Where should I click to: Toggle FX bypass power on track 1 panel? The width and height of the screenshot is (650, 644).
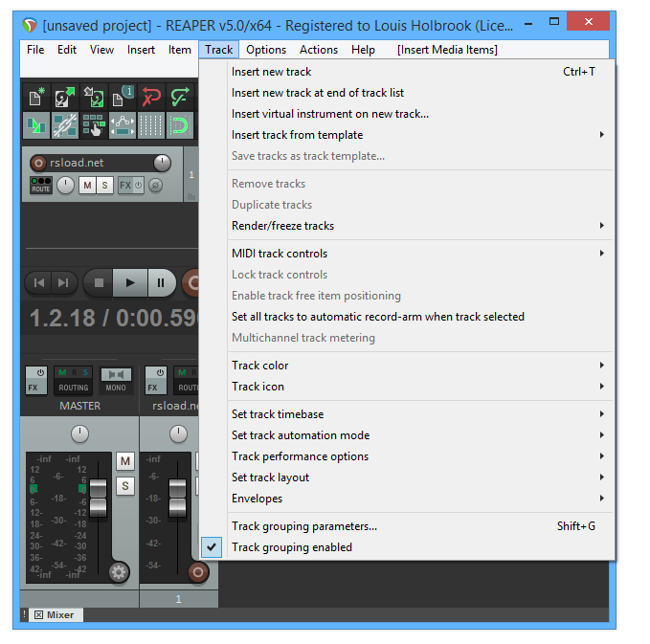(x=139, y=186)
